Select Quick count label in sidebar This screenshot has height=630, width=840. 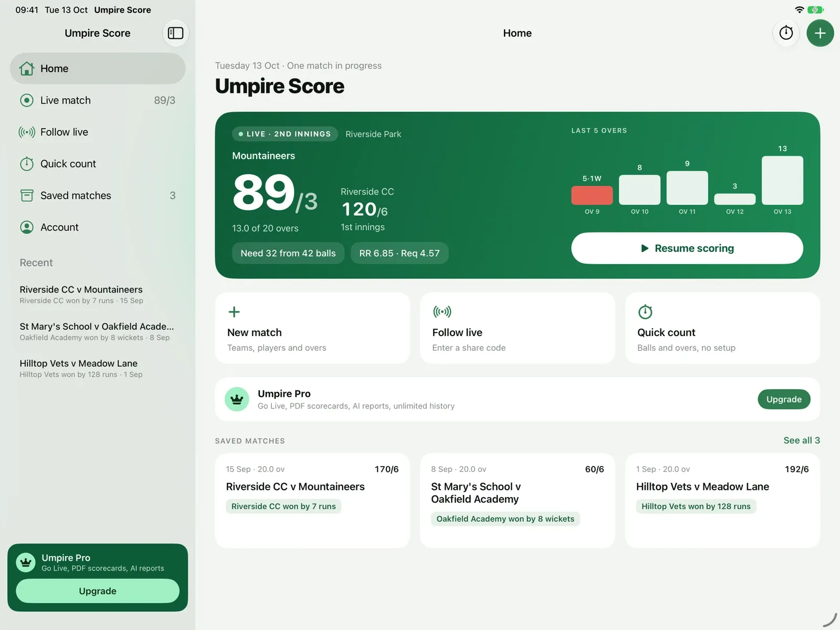click(x=68, y=164)
